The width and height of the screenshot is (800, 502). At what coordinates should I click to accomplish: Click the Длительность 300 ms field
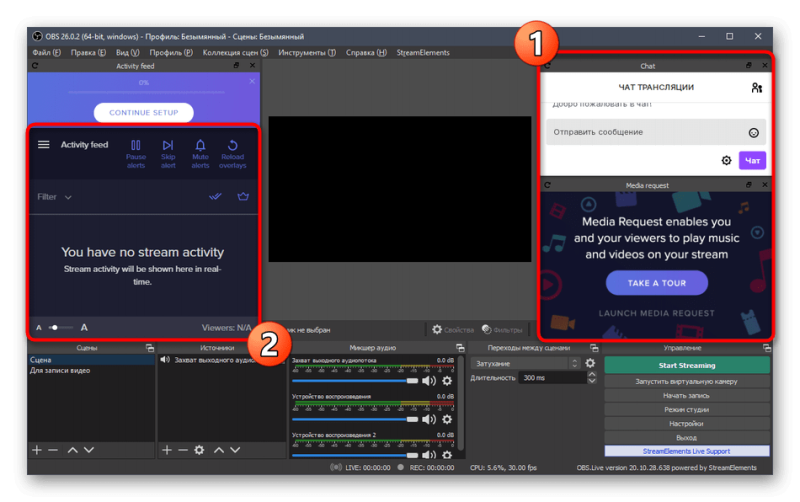553,378
